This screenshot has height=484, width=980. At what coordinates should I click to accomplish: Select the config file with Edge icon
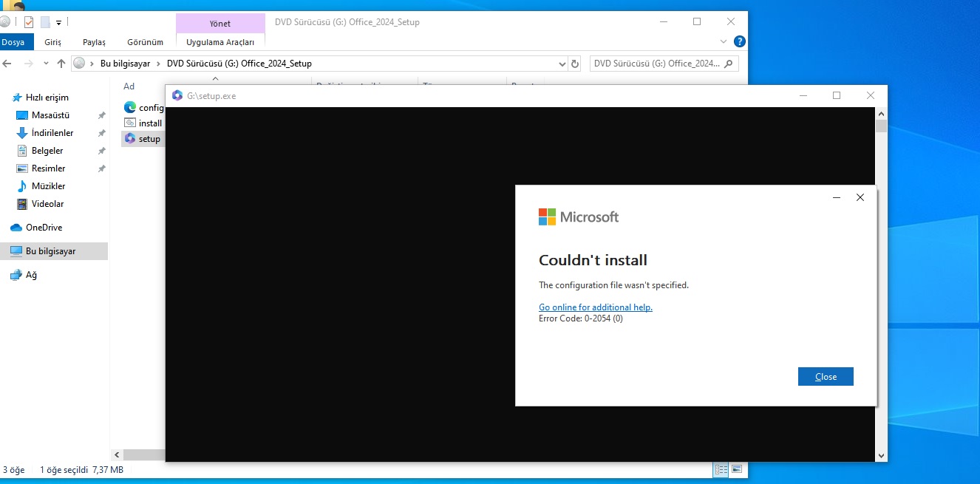[x=143, y=107]
